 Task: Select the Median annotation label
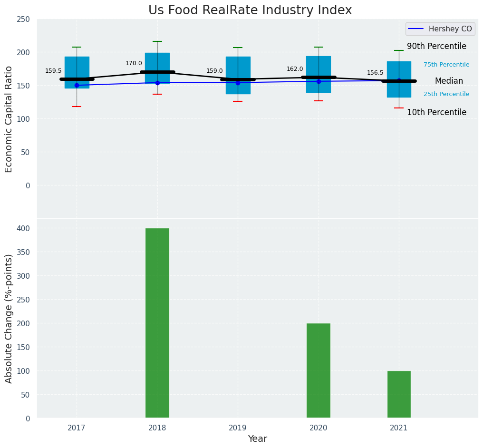(x=449, y=81)
